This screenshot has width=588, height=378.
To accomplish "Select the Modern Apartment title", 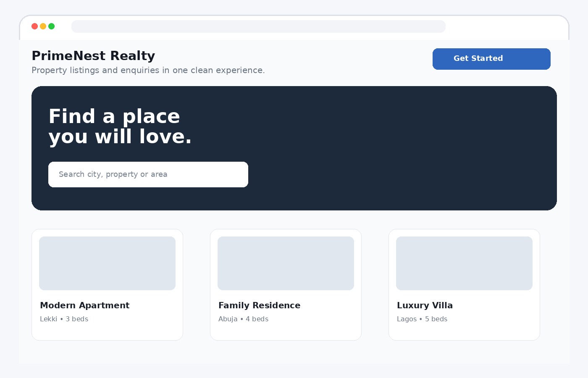I will (85, 305).
